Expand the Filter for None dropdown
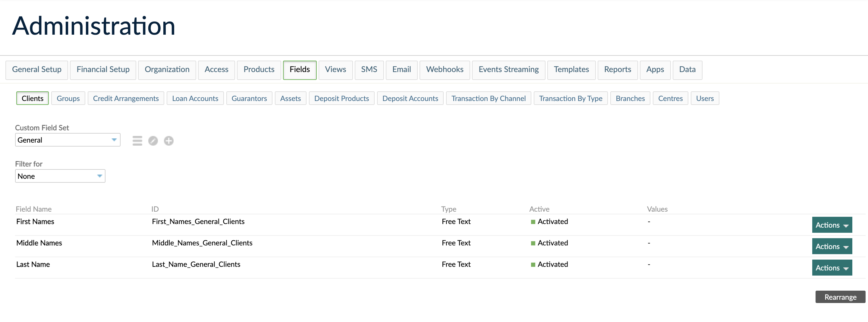Screen dimensions: 868x322 click(60, 176)
